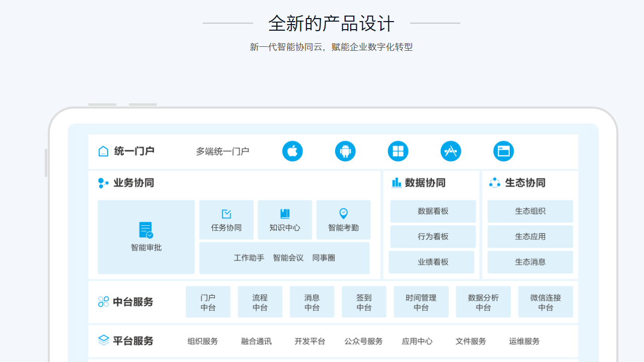Open the 知识中心 tile

285,220
